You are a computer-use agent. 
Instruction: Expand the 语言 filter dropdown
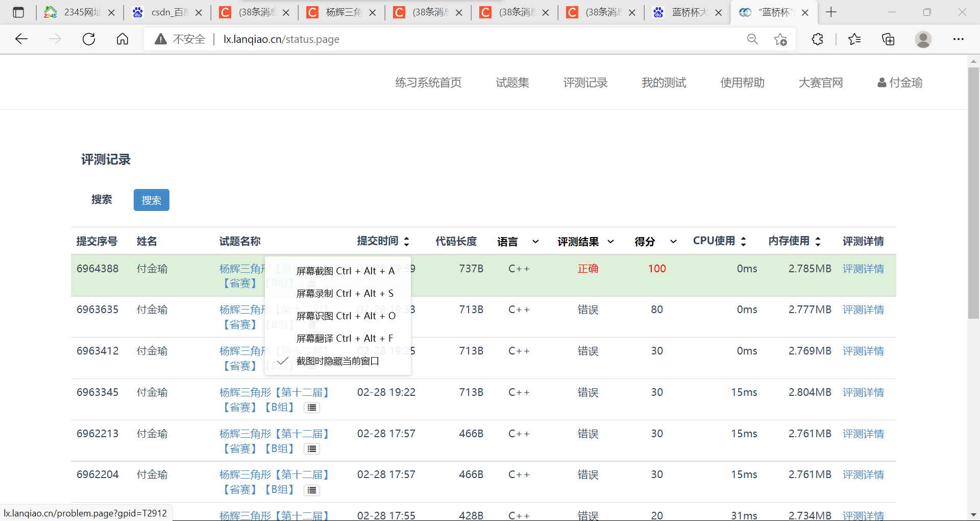(535, 242)
